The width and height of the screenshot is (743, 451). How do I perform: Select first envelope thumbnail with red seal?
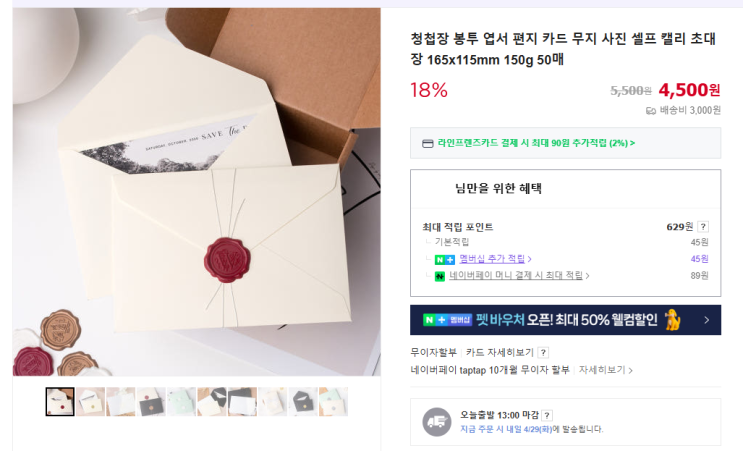(x=60, y=402)
